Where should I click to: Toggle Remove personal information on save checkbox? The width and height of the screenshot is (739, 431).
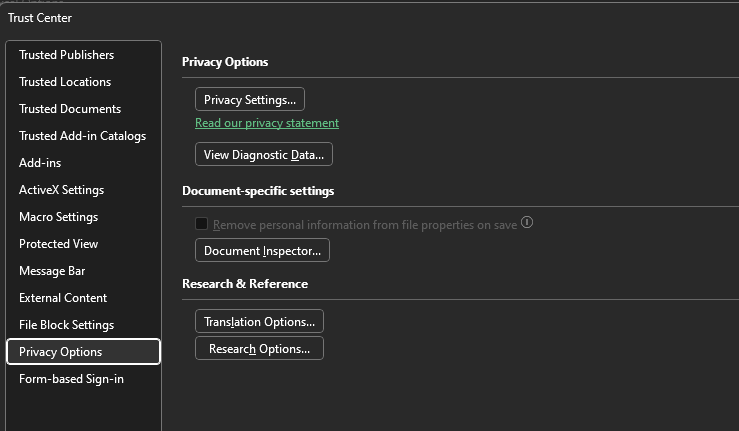[202, 224]
